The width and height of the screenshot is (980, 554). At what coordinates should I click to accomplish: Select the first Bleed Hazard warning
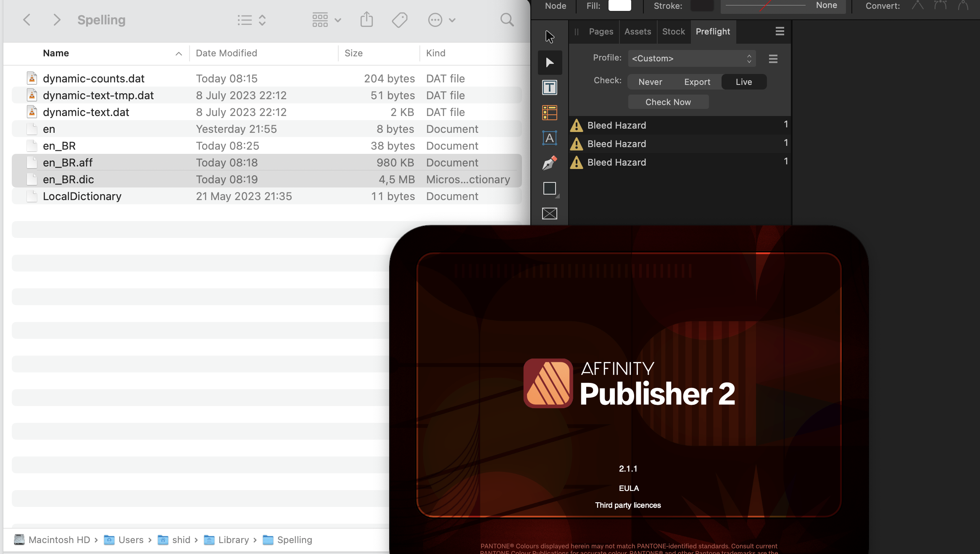click(680, 125)
